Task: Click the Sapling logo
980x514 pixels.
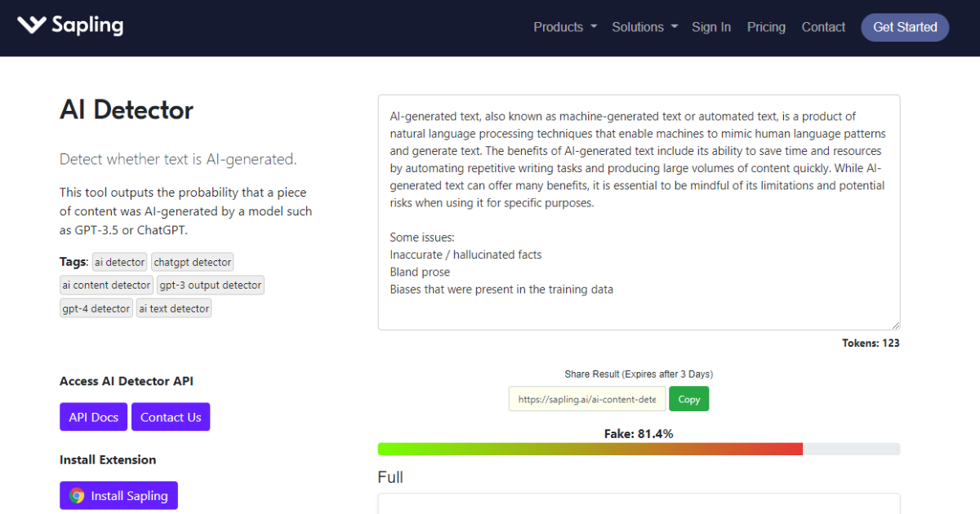Action: click(69, 25)
